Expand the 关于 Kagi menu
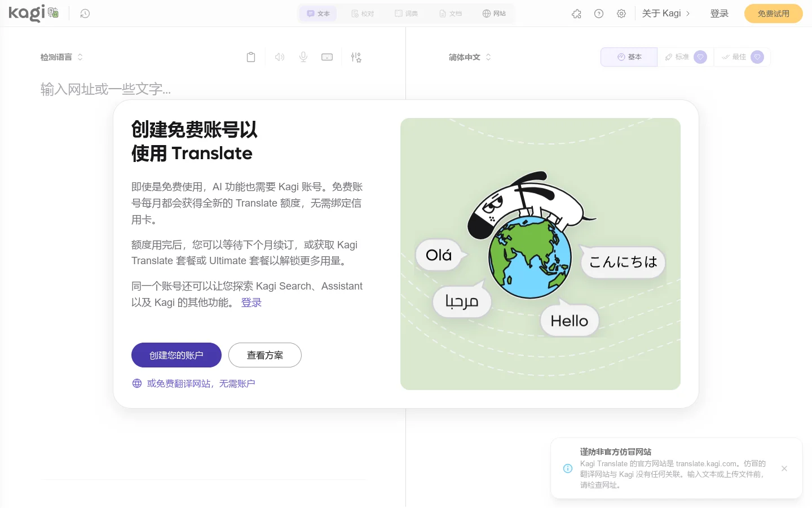The height and width of the screenshot is (508, 812). [666, 14]
